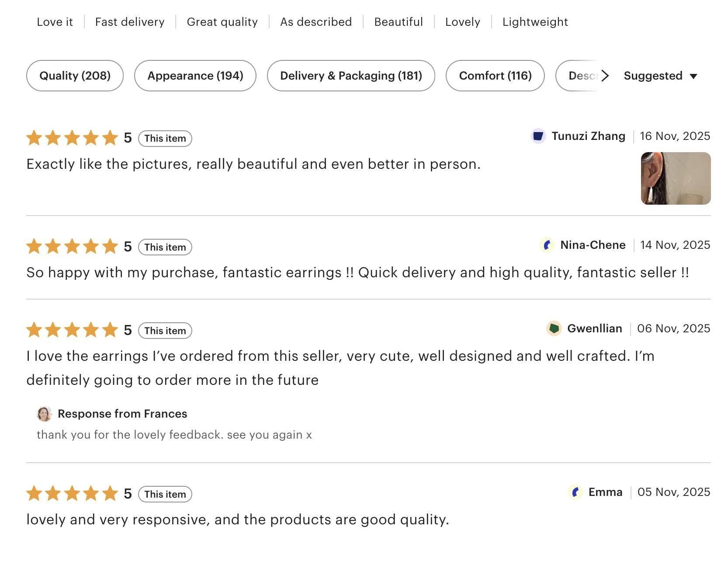Click Tunuzi Zhang's purple avatar icon

tap(538, 136)
